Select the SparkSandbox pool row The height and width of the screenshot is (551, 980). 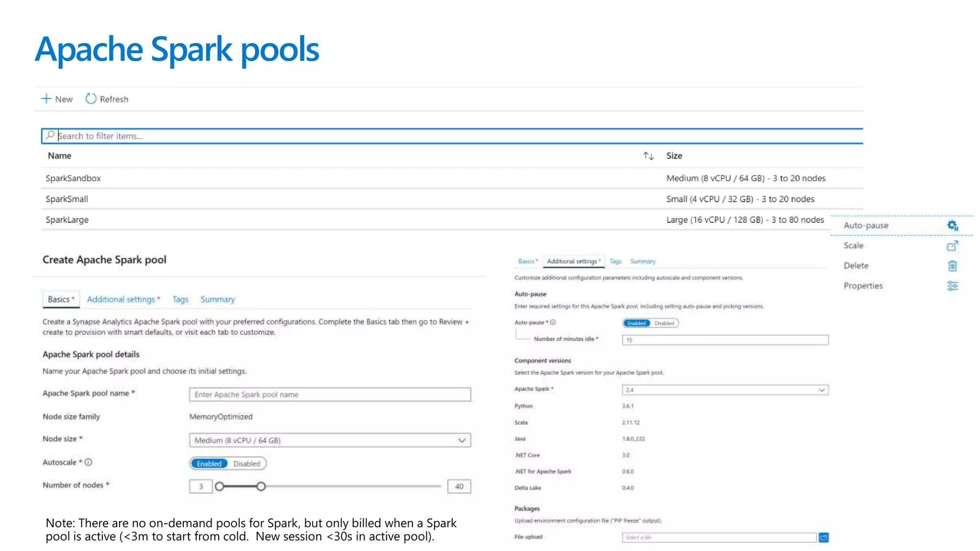click(x=452, y=178)
